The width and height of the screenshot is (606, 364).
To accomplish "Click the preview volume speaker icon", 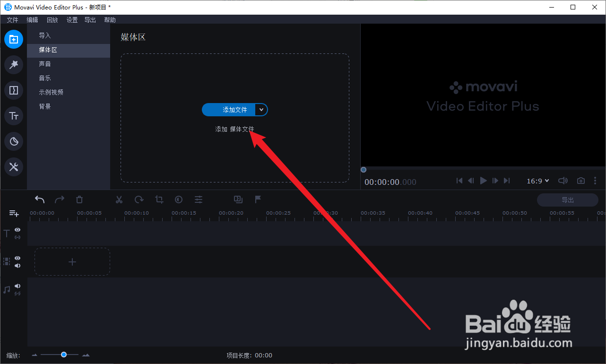I will coord(563,181).
